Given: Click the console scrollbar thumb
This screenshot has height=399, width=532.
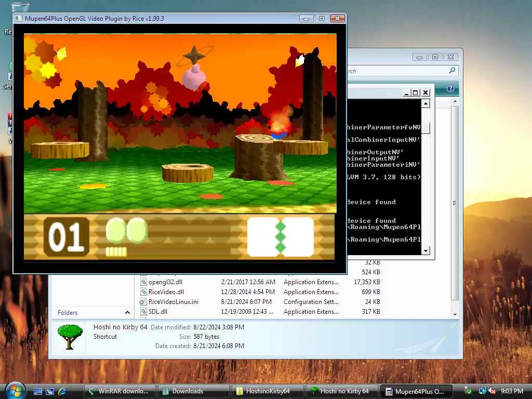Looking at the screenshot, I should click(426, 128).
